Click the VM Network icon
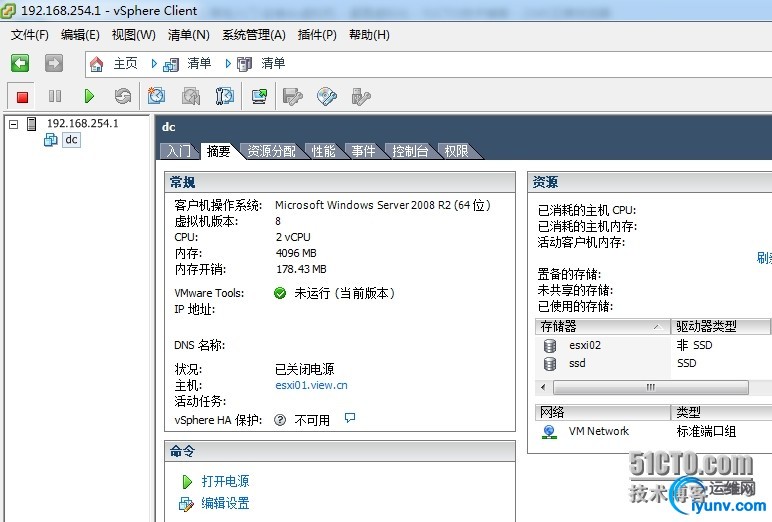This screenshot has width=772, height=522. click(x=549, y=432)
